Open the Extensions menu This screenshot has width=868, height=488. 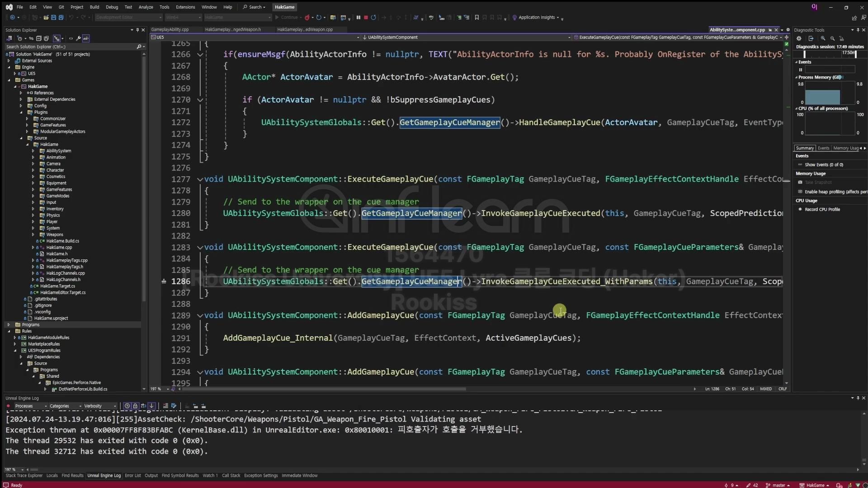[185, 7]
